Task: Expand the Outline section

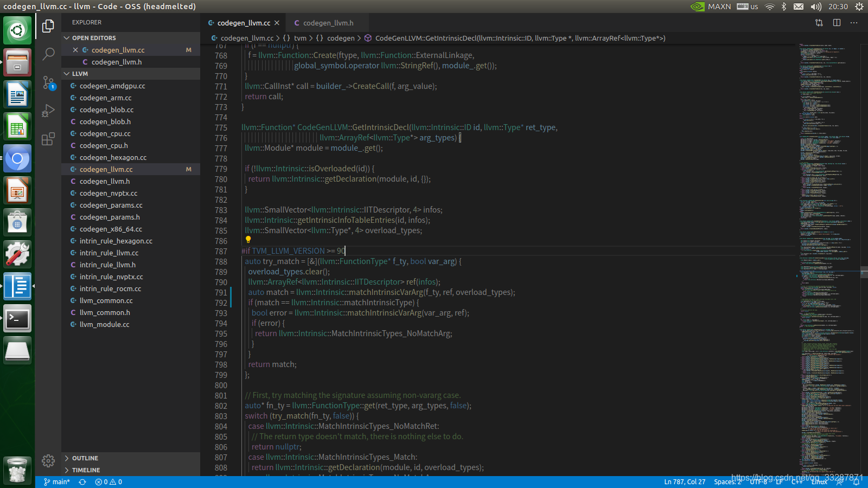Action: [131, 458]
